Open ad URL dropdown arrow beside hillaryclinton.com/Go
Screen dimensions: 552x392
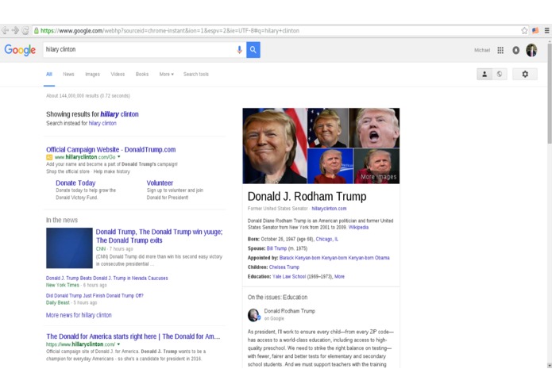pyautogui.click(x=118, y=157)
